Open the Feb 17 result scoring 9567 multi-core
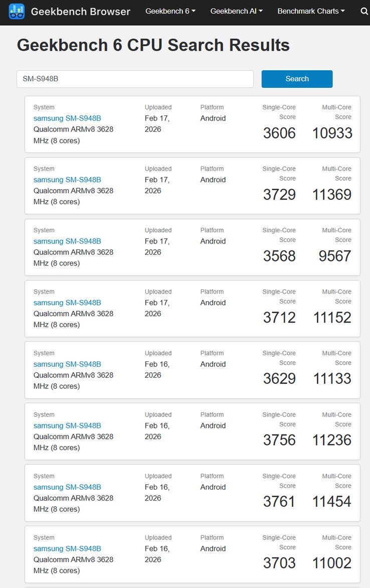Viewport: 370px width, 588px height. (67, 241)
